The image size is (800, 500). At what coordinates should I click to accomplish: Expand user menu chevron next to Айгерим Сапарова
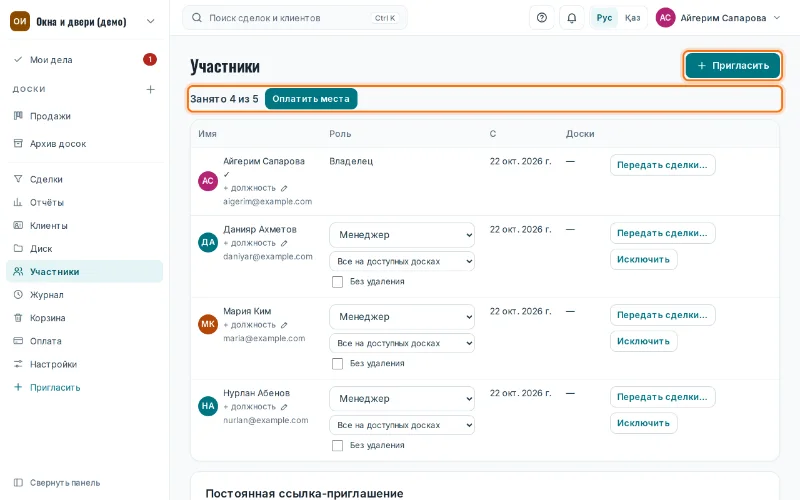[x=777, y=18]
